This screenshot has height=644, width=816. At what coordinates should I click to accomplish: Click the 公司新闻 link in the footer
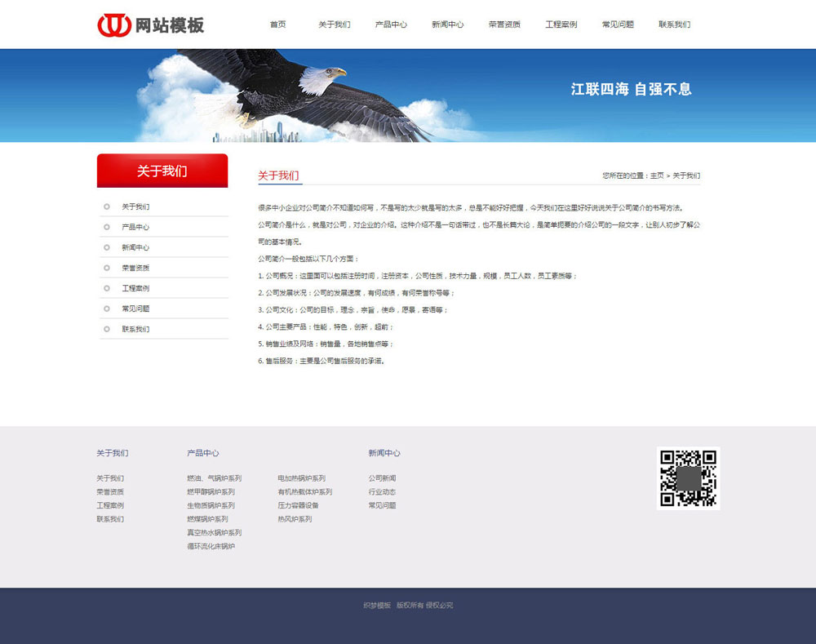pos(383,478)
